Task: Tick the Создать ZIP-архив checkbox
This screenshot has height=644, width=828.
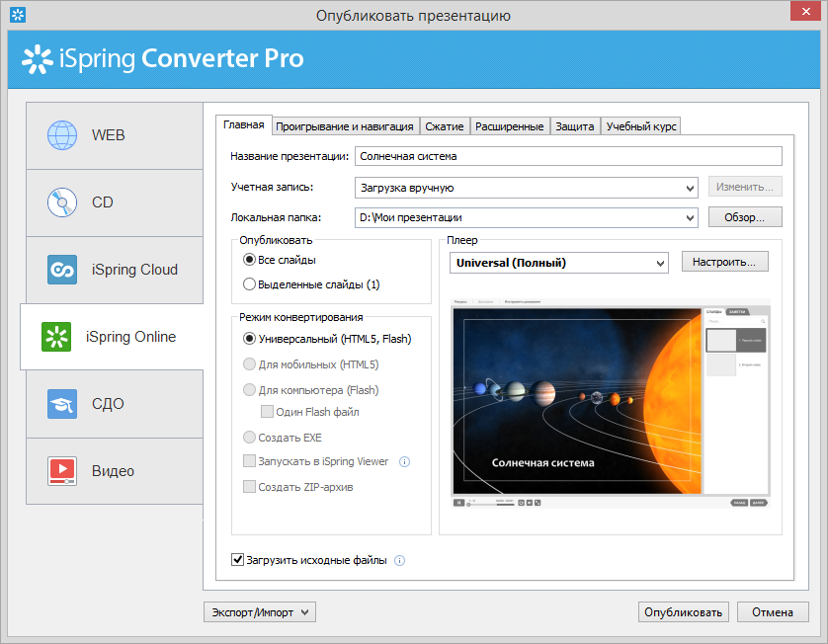Action: tap(249, 486)
